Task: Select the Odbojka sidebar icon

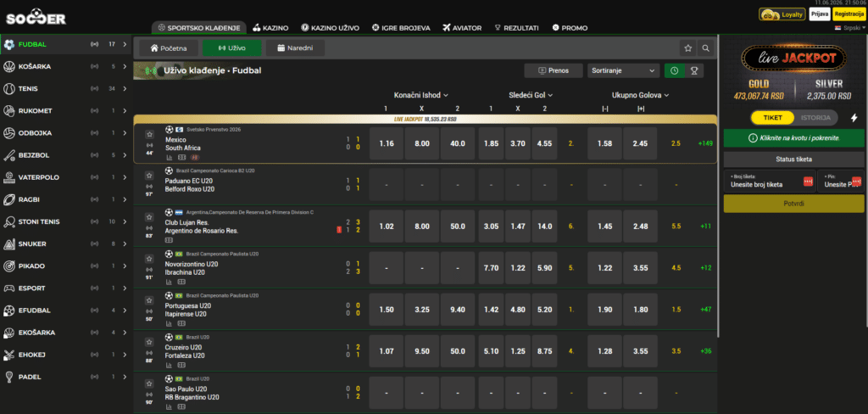Action: tap(8, 133)
